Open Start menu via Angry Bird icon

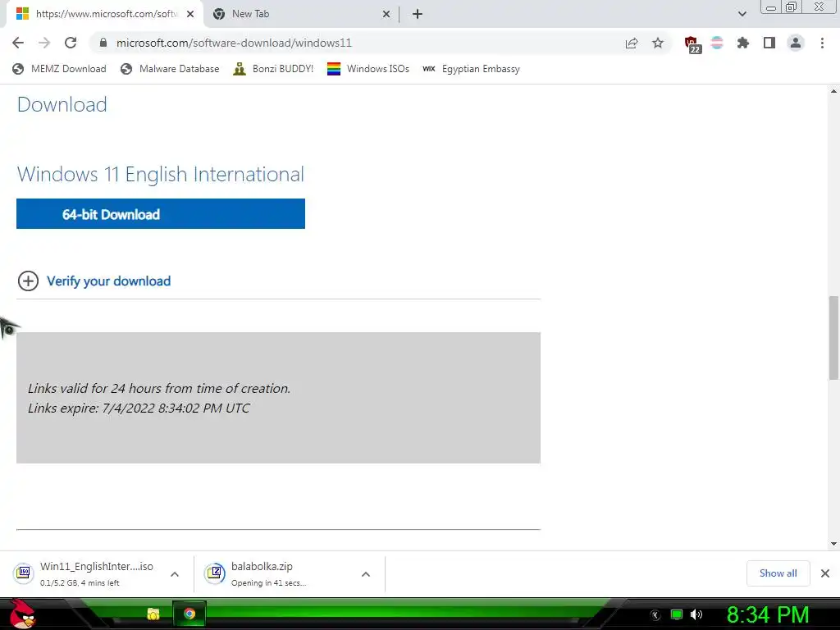(x=22, y=614)
